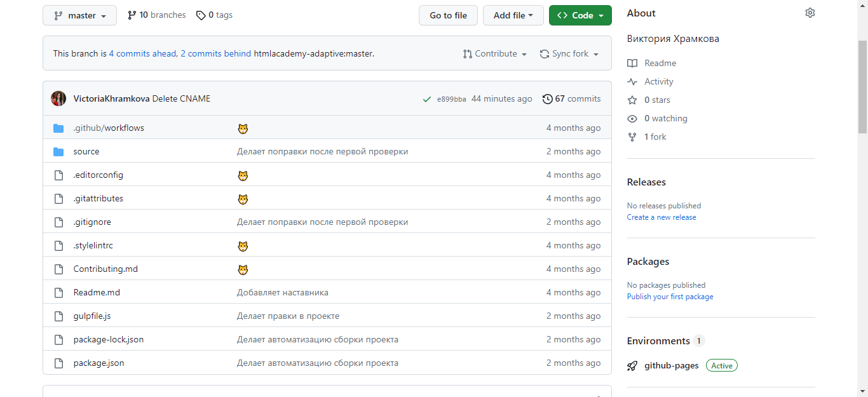Click the file icon beside package.json
868x397 pixels.
58,363
